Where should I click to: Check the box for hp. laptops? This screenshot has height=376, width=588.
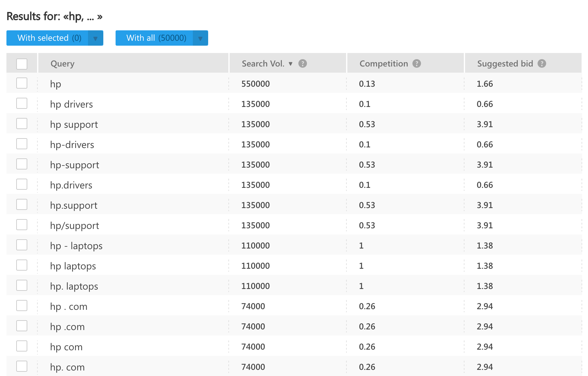(22, 285)
